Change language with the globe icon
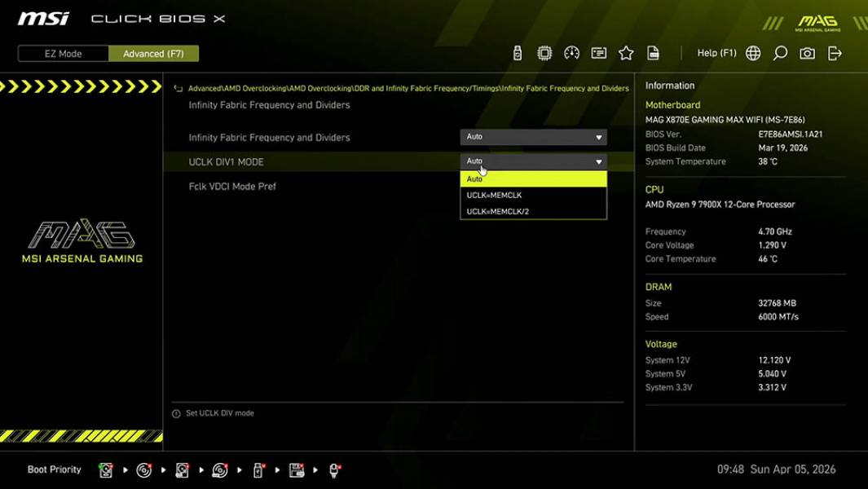This screenshot has height=489, width=868. 752,52
